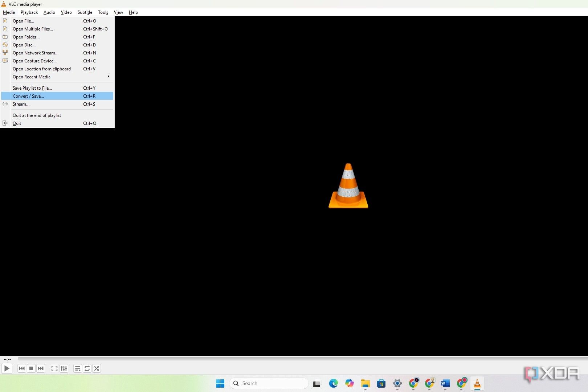
Task: Select Stream option in Media menu
Action: click(57, 104)
